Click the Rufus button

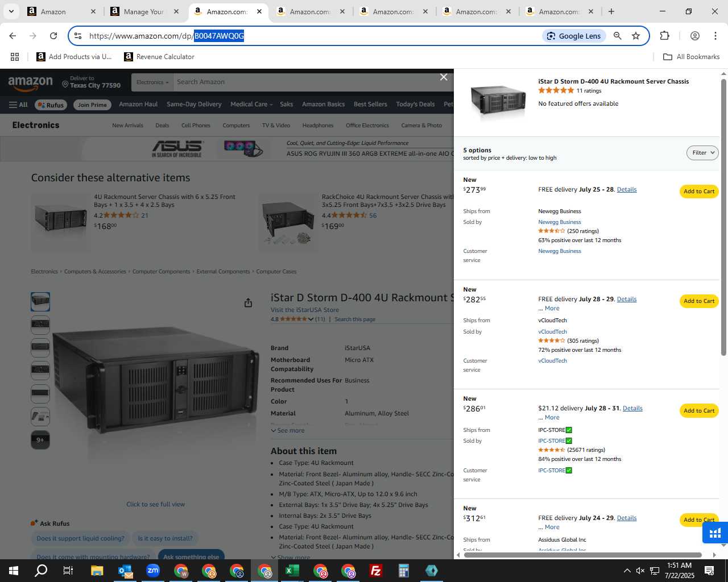pyautogui.click(x=51, y=105)
